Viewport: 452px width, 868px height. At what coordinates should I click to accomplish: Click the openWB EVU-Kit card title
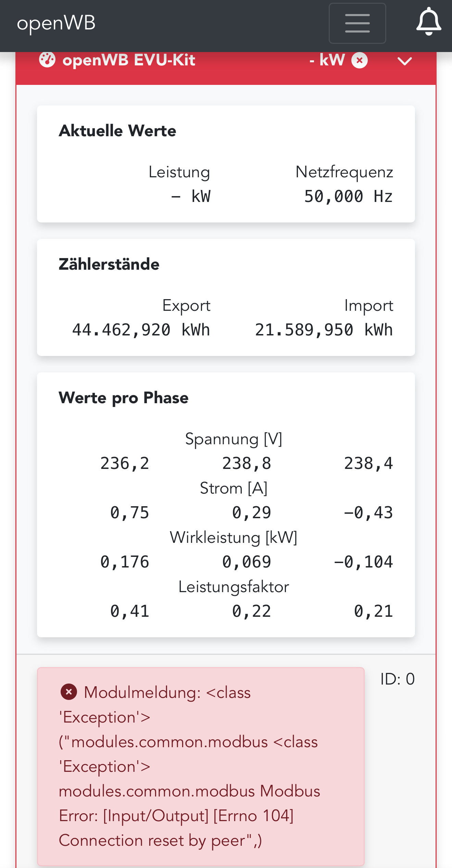129,60
